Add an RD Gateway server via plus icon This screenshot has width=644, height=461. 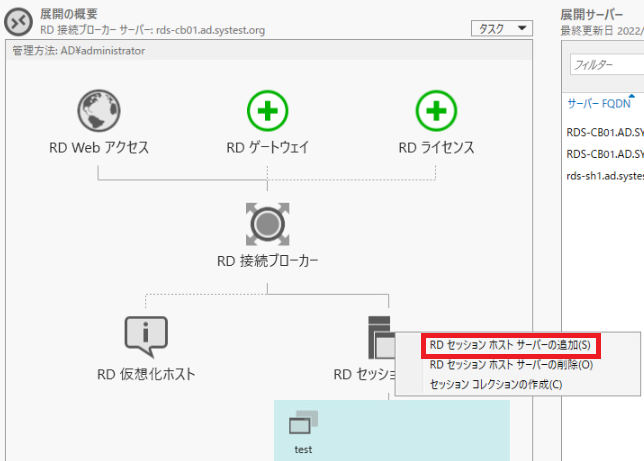coord(268,111)
